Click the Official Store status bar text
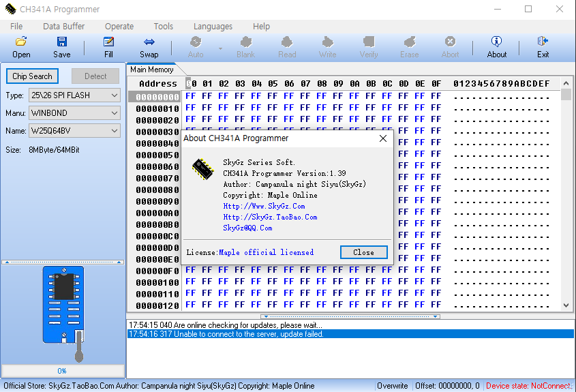 point(159,386)
